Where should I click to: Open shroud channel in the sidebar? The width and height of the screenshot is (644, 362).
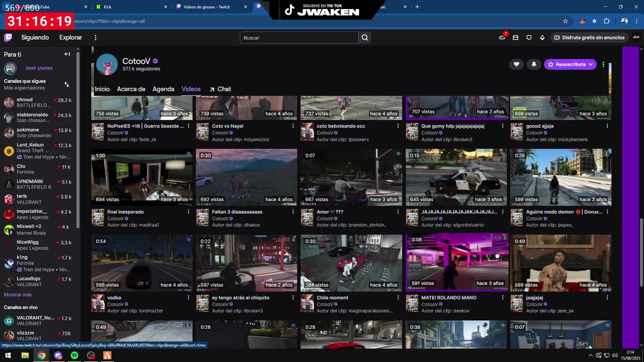click(x=39, y=103)
